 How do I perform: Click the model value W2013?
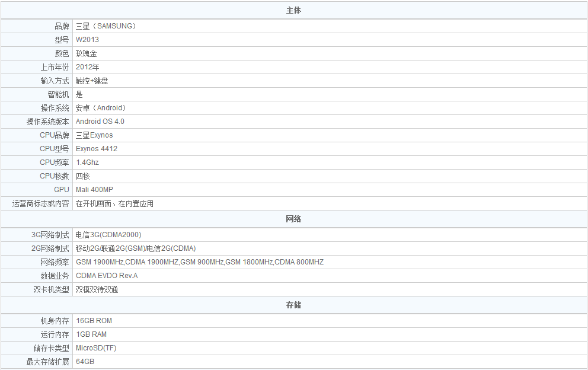[87, 40]
